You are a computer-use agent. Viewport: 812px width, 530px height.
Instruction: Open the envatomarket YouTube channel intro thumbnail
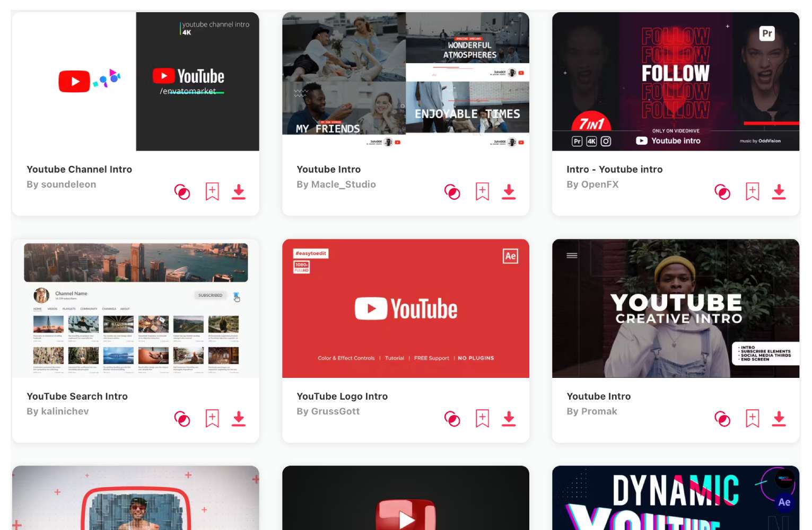point(136,82)
